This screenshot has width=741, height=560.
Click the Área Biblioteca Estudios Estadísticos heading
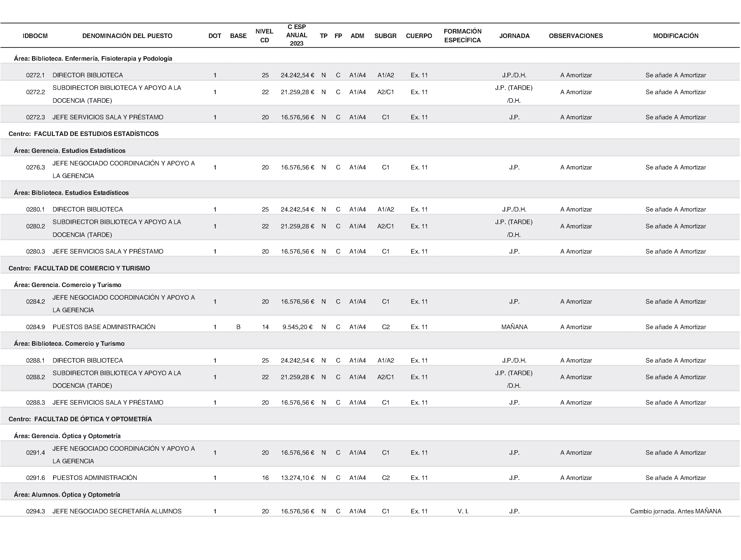pyautogui.click(x=71, y=193)
